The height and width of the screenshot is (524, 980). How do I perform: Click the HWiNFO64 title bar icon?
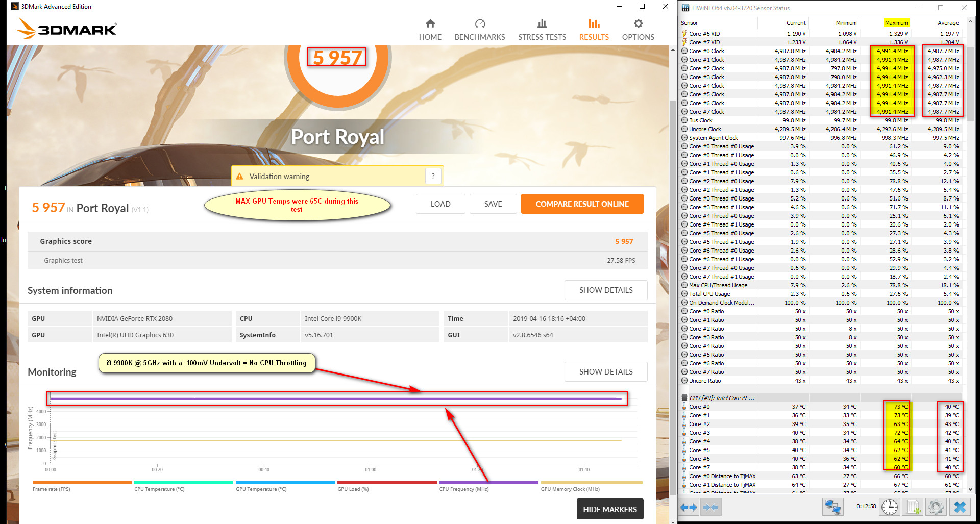tap(685, 8)
